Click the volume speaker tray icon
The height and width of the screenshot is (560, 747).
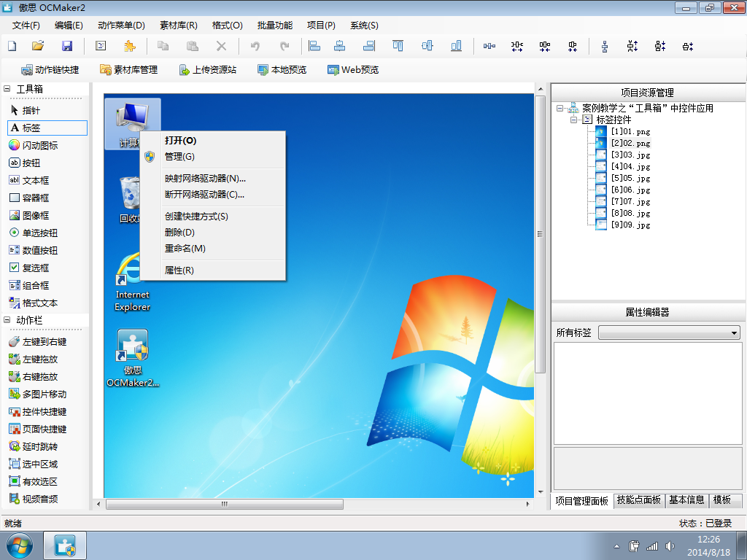670,546
